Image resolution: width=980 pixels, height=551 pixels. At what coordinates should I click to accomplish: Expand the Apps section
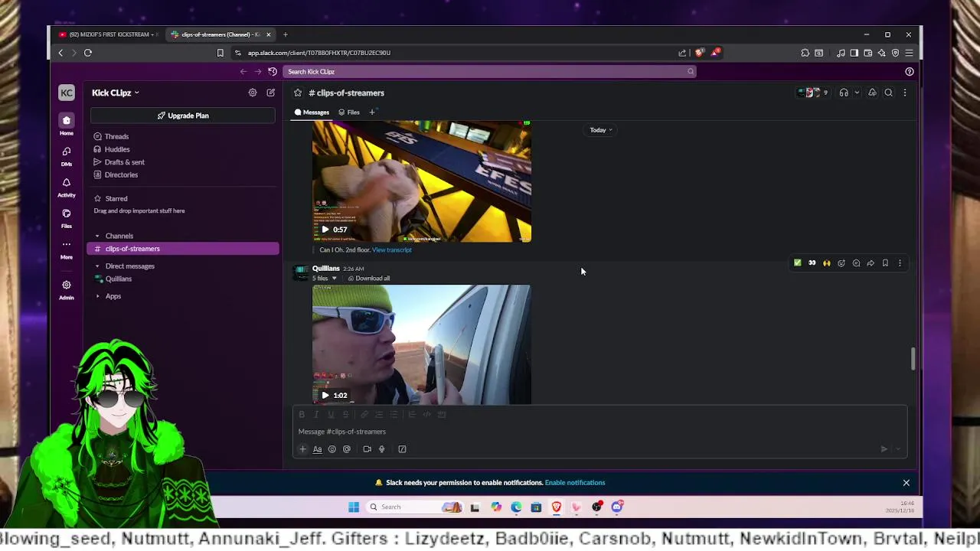(x=97, y=296)
